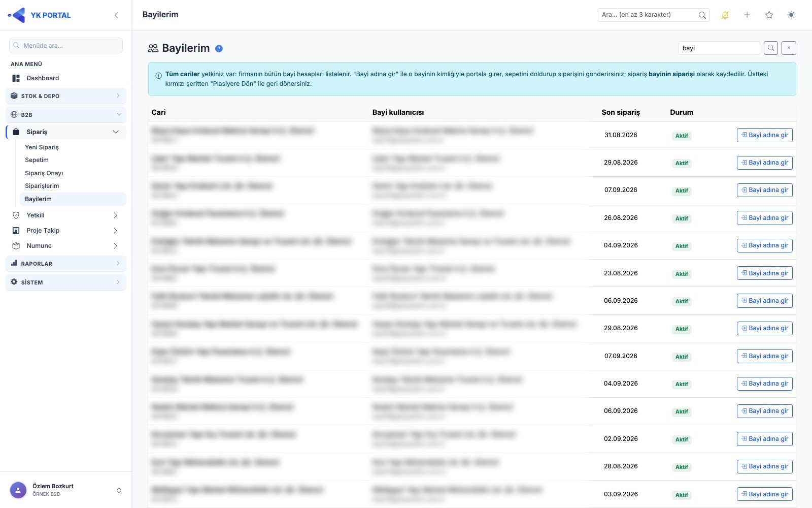Open the account switcher next to Özlem Bozkurt
Viewport: 812px width, 508px height.
119,490
